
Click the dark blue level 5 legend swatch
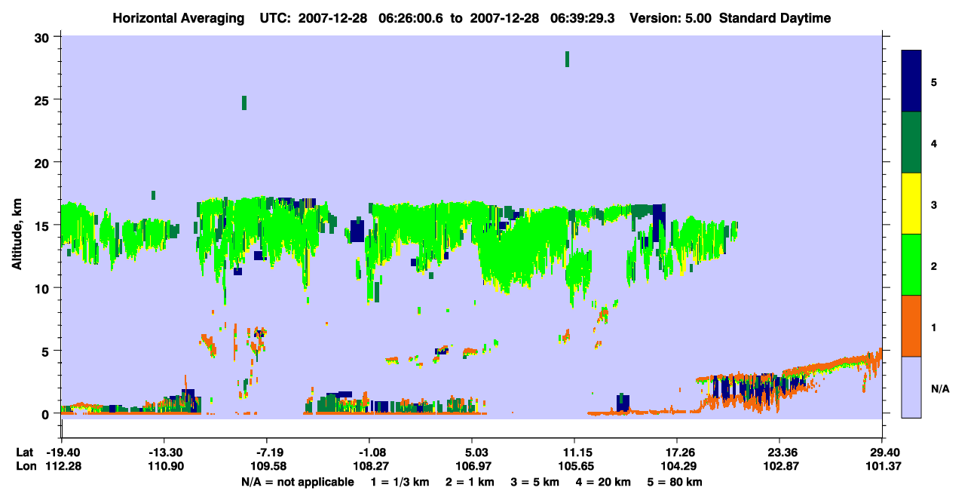point(911,81)
